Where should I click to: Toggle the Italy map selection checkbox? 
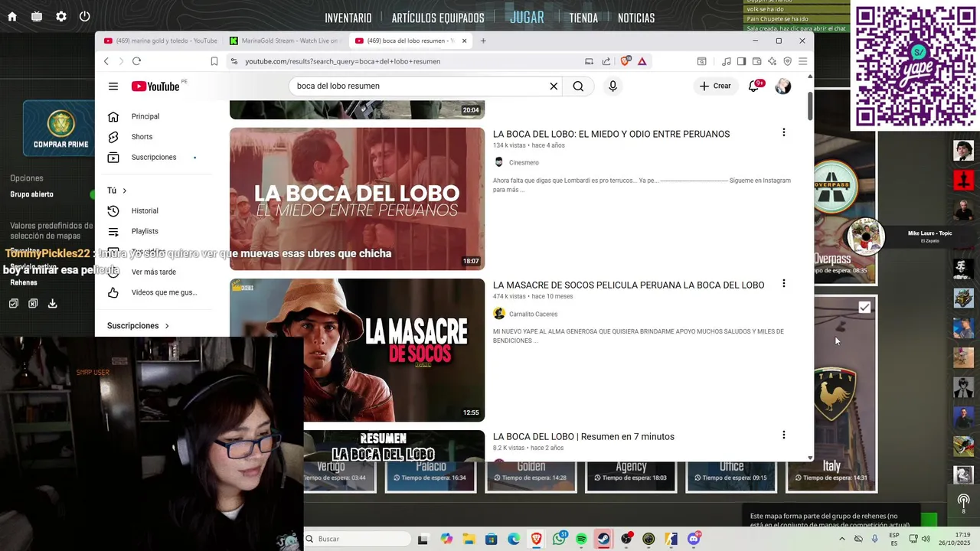[864, 307]
